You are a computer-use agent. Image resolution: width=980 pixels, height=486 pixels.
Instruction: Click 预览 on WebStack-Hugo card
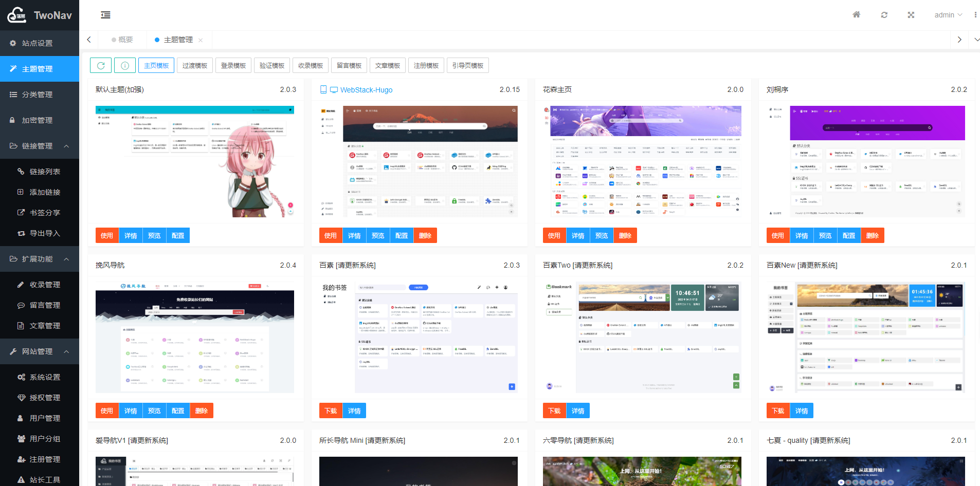pos(378,235)
